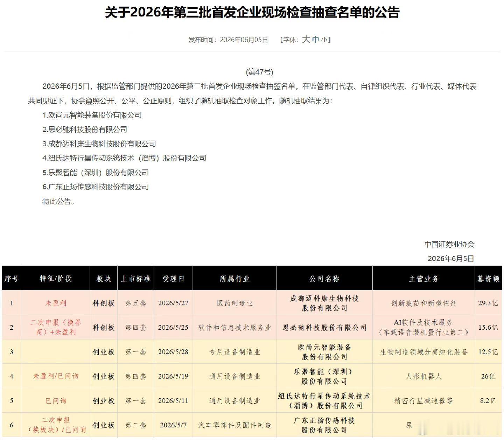
Task: Click the 人形机器人 business cell
Action: [423, 376]
